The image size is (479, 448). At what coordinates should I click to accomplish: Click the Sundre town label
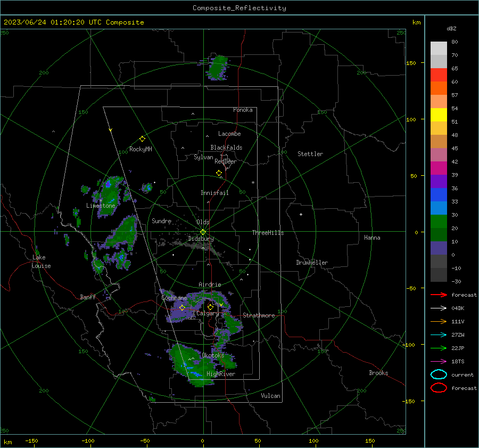(161, 221)
